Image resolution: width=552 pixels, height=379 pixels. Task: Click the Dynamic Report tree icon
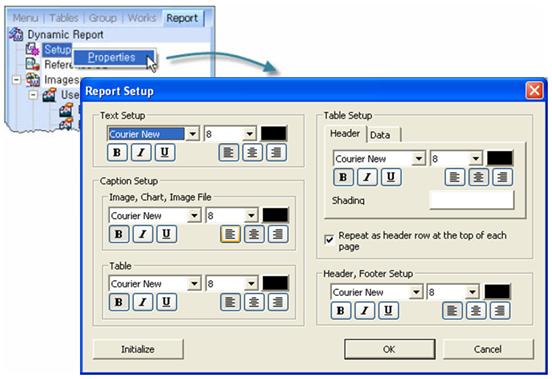pyautogui.click(x=16, y=34)
